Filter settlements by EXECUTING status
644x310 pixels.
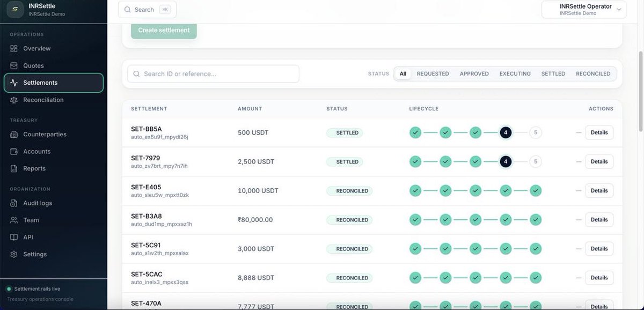click(515, 74)
